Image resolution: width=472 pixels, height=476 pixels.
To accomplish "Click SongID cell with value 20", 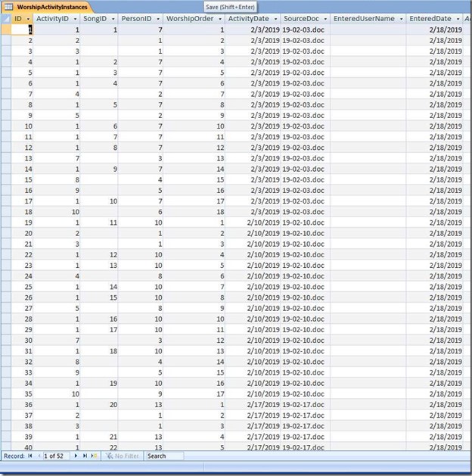I will click(x=99, y=405).
